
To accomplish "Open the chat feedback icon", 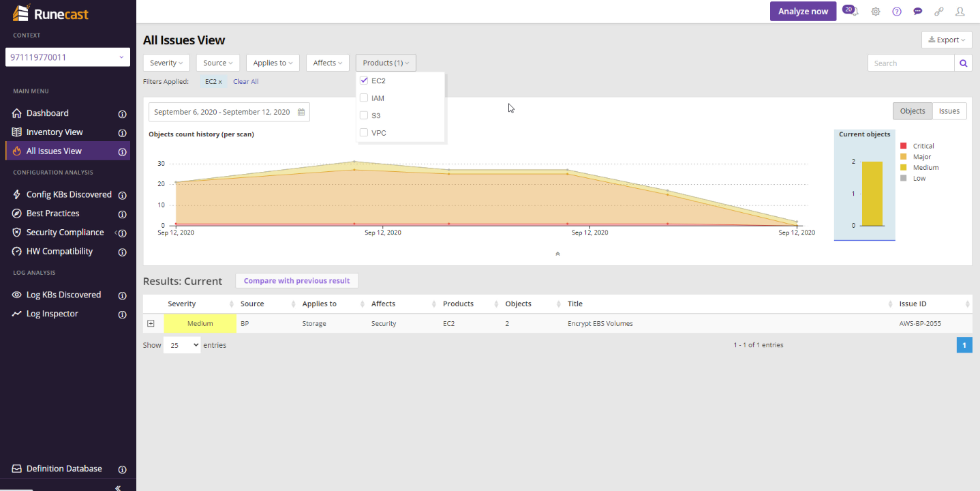I will [x=918, y=12].
